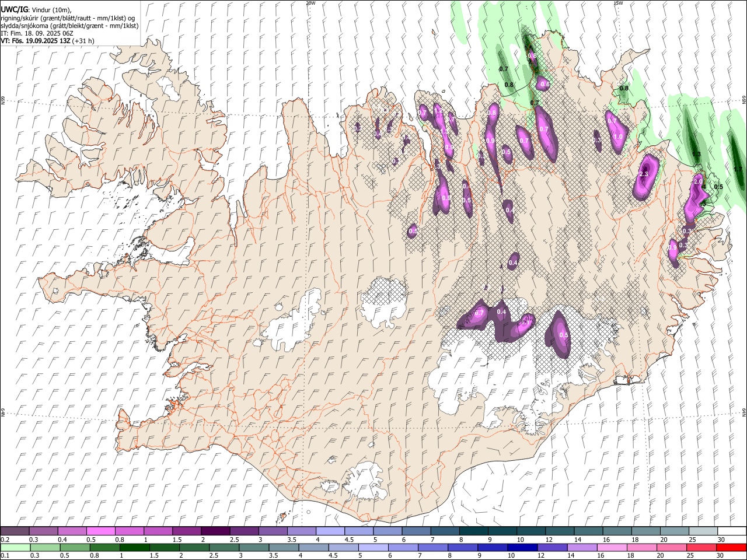The image size is (747, 560).
Task: Pick darkest green lower-row swatch right of 1
Action: pos(135,547)
